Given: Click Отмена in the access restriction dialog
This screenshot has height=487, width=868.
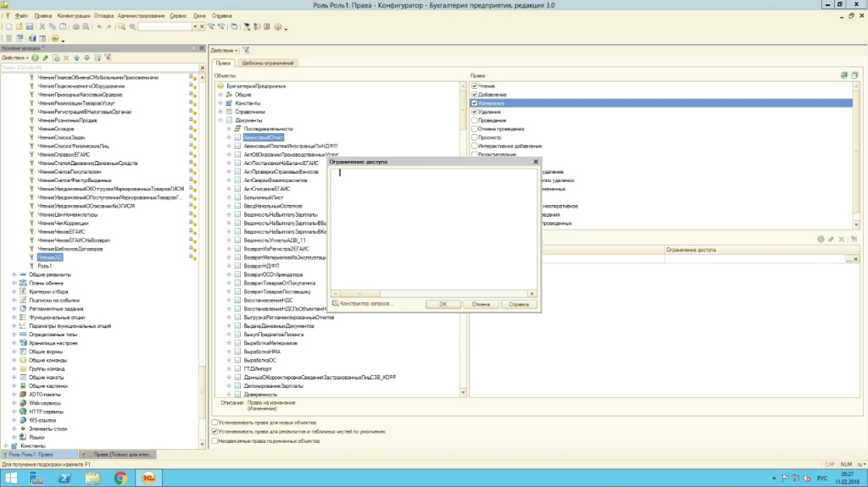Looking at the screenshot, I should click(481, 303).
